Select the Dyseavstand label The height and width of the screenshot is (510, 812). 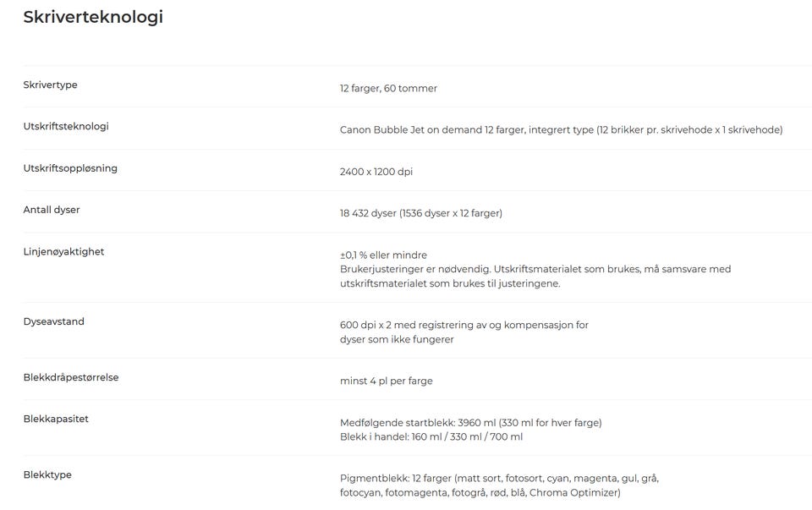click(x=53, y=321)
